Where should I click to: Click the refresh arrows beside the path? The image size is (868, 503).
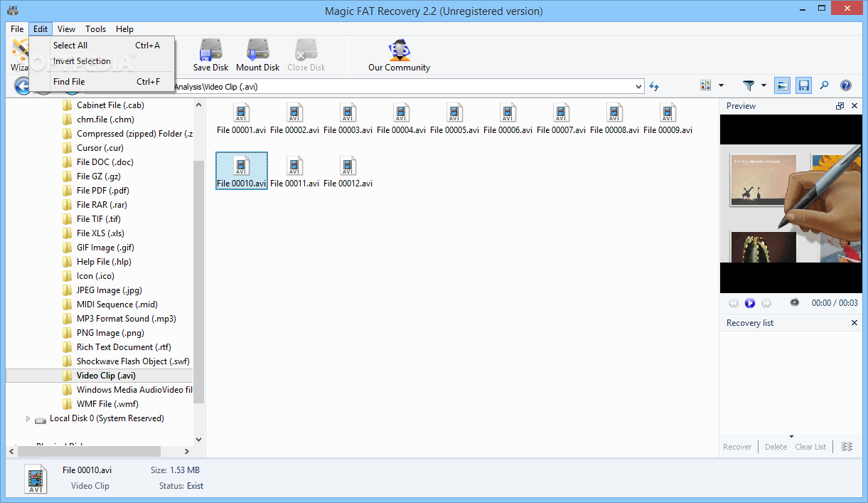click(x=654, y=86)
